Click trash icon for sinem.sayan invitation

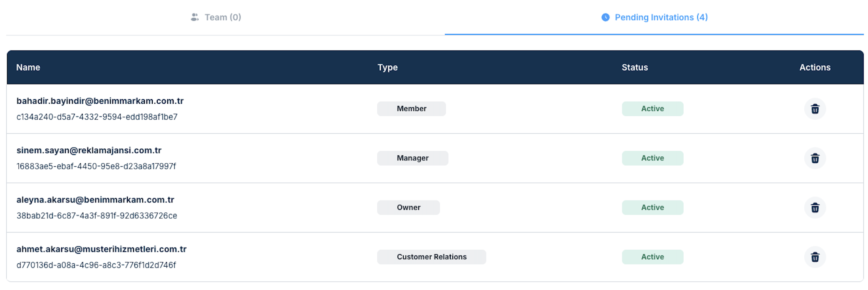pyautogui.click(x=815, y=158)
